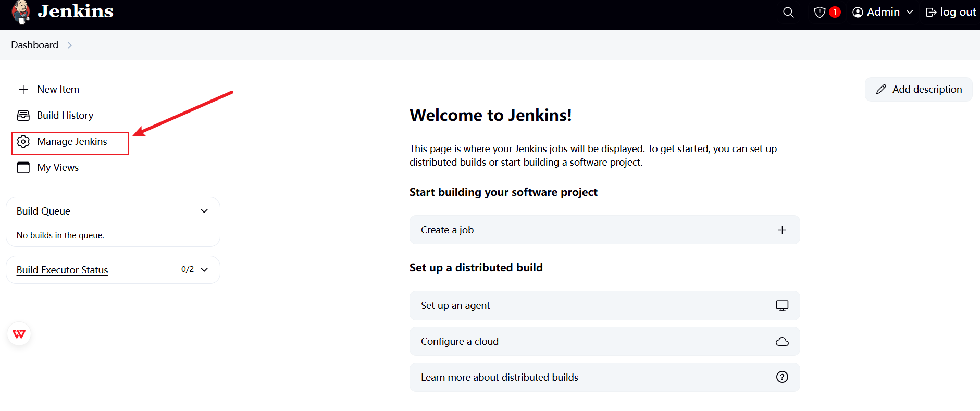
Task: Click the question mark help icon
Action: [x=782, y=377]
